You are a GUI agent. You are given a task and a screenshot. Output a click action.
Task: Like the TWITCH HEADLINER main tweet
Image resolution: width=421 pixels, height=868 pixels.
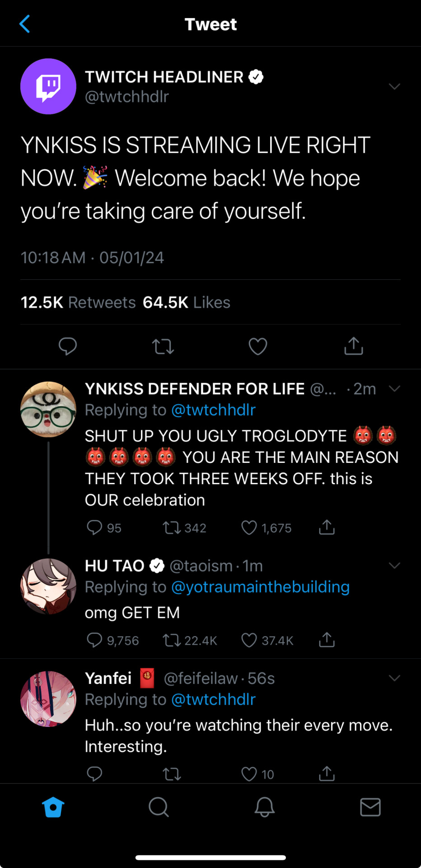[258, 346]
